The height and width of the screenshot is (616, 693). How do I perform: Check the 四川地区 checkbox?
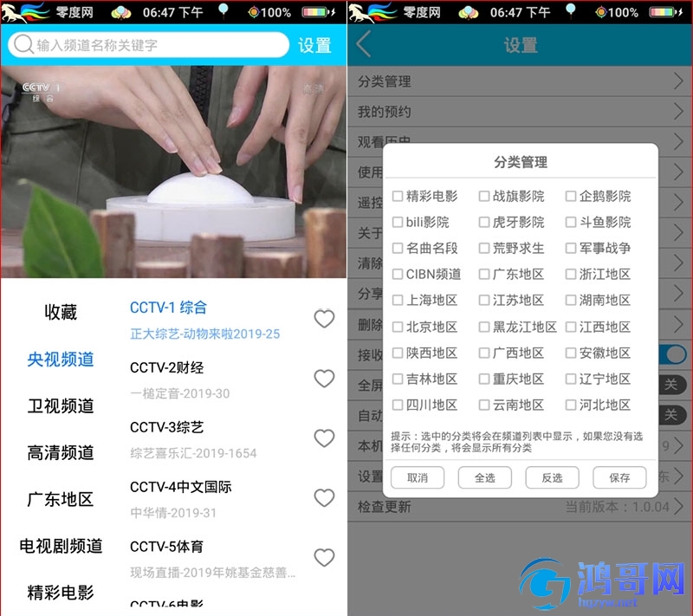[398, 405]
